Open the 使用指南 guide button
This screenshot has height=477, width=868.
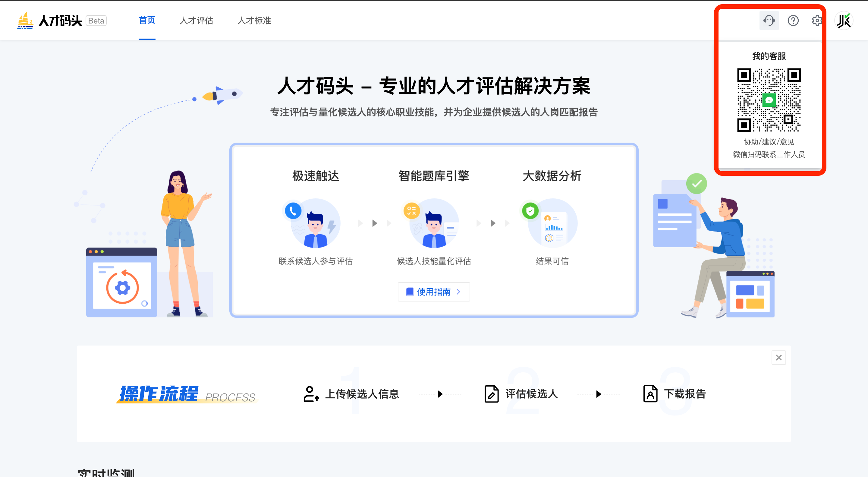pos(433,292)
